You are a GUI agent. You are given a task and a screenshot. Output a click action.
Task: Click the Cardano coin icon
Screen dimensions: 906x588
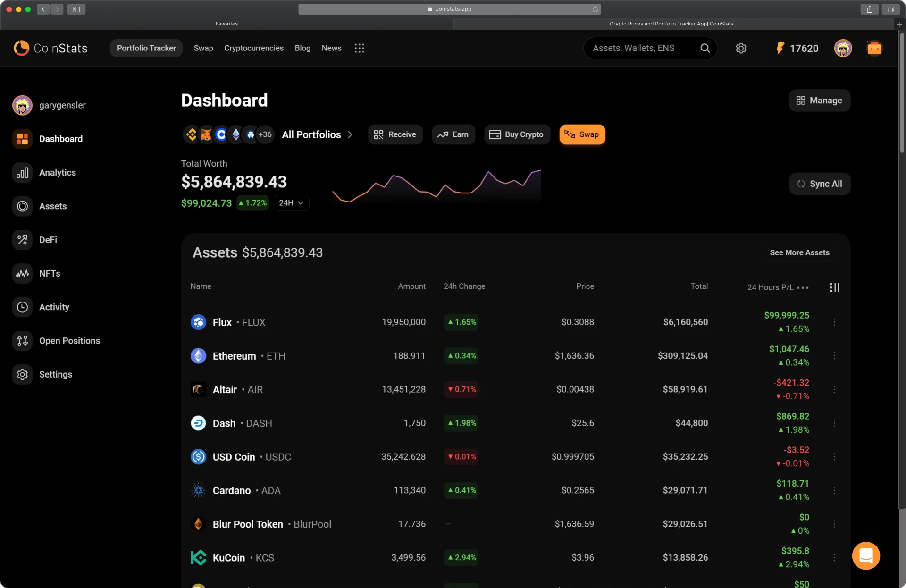(198, 490)
